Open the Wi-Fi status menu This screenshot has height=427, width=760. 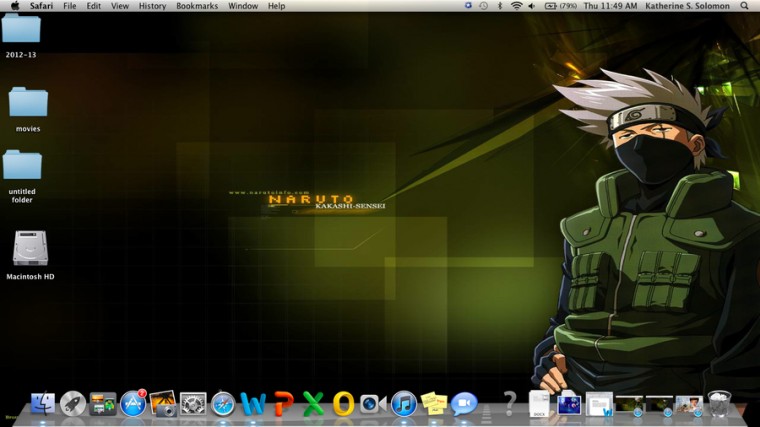pyautogui.click(x=516, y=6)
